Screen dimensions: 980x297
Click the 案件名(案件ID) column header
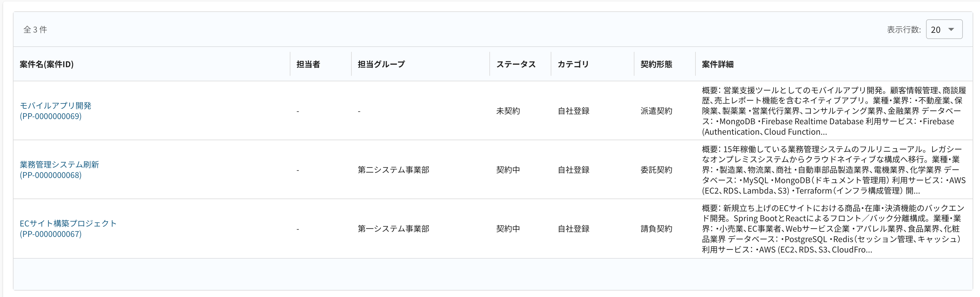[x=46, y=64]
